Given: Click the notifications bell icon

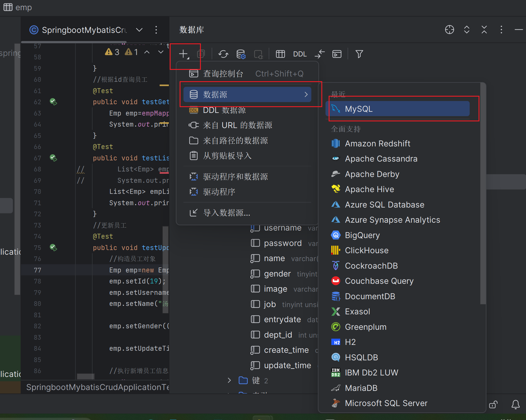Looking at the screenshot, I should tap(516, 404).
